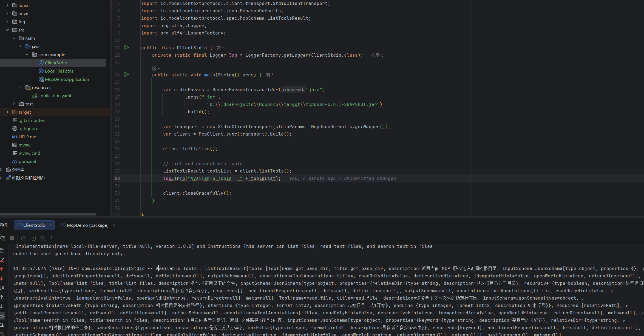The width and height of the screenshot is (644, 336).
Task: Collapse the main folder
Action: point(14,38)
